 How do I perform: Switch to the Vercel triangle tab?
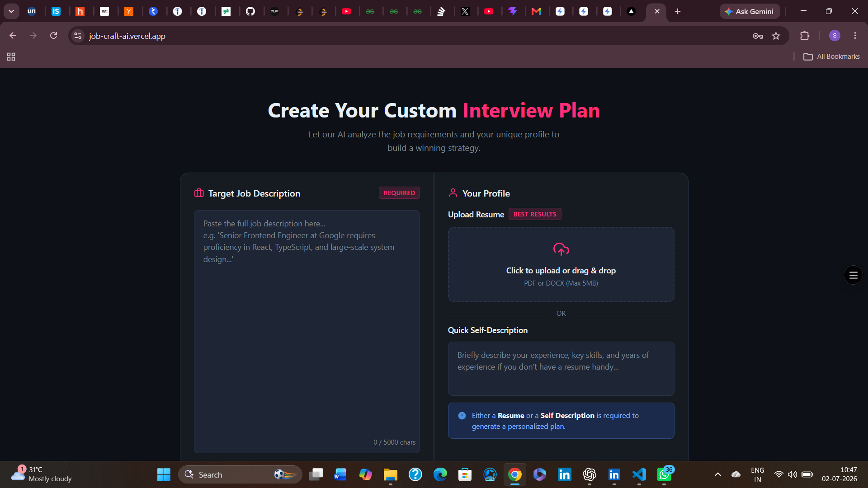pos(632,11)
